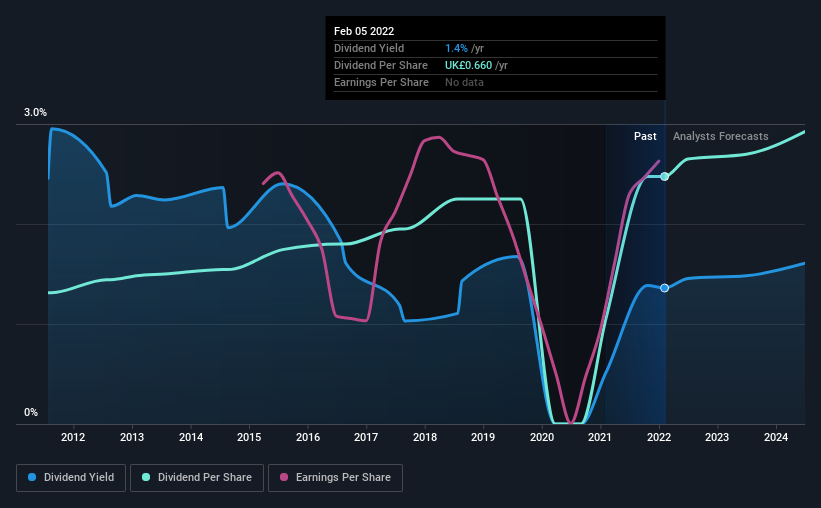Click the 2024 x-axis label
Image resolution: width=821 pixels, height=508 pixels.
click(x=776, y=437)
